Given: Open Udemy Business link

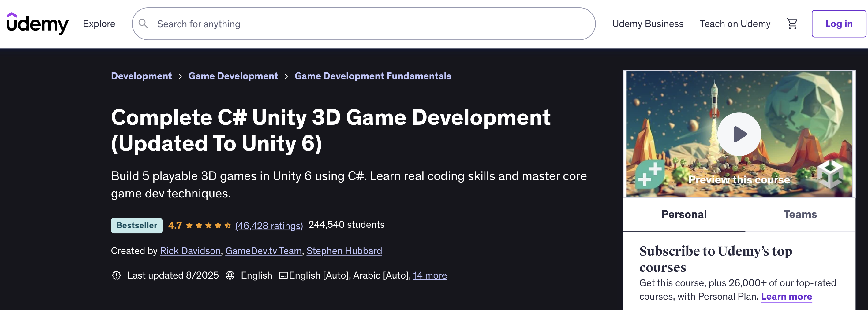Looking at the screenshot, I should coord(648,24).
